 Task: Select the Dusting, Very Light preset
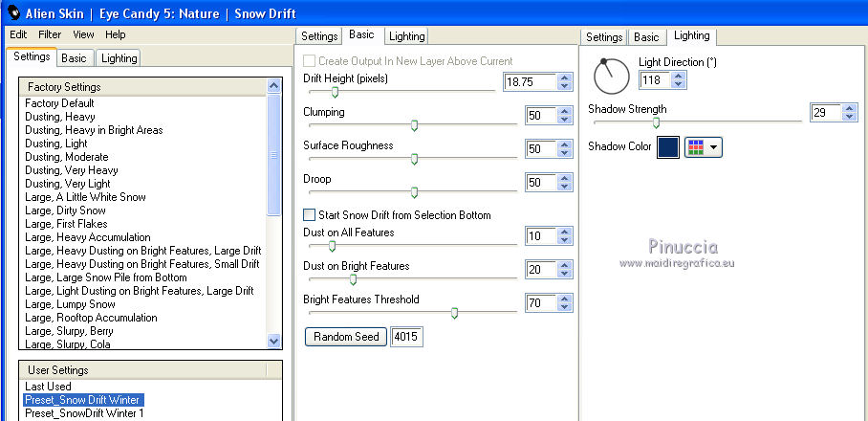tap(68, 184)
